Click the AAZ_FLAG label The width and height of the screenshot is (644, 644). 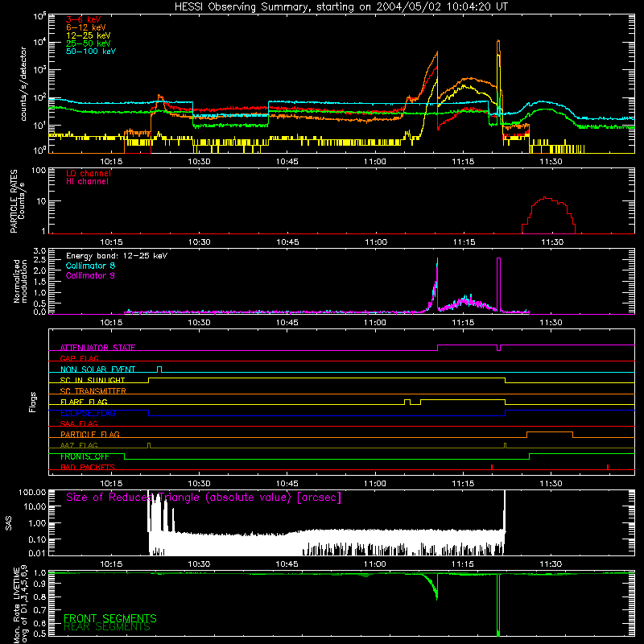[x=79, y=445]
